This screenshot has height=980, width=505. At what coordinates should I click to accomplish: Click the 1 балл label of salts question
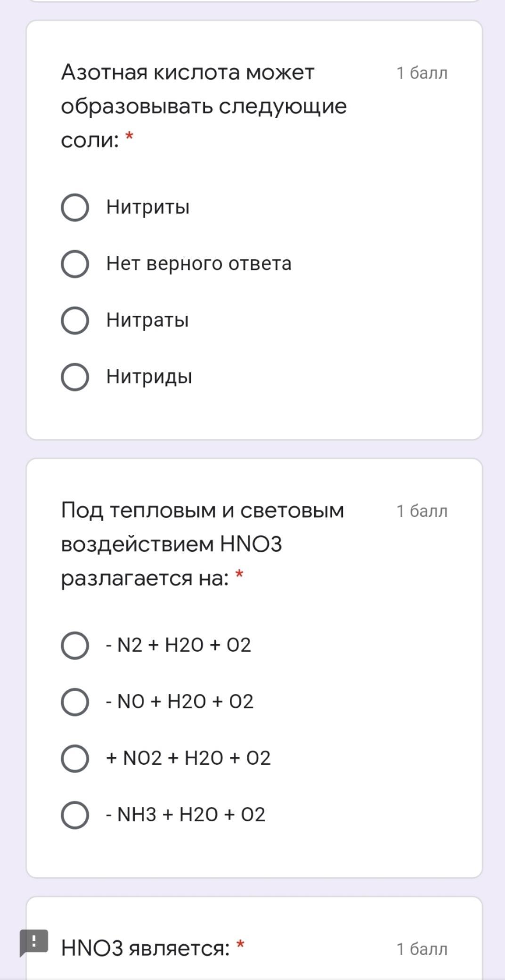[422, 73]
